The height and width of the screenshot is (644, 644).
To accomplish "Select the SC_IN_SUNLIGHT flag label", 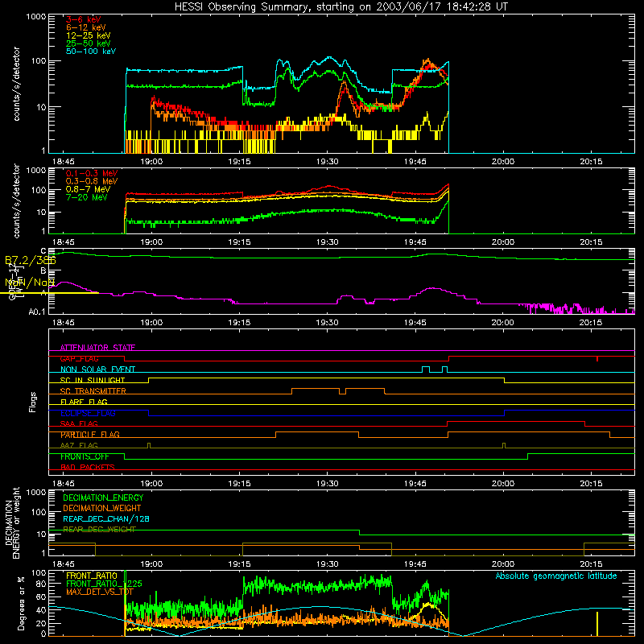I will point(93,380).
